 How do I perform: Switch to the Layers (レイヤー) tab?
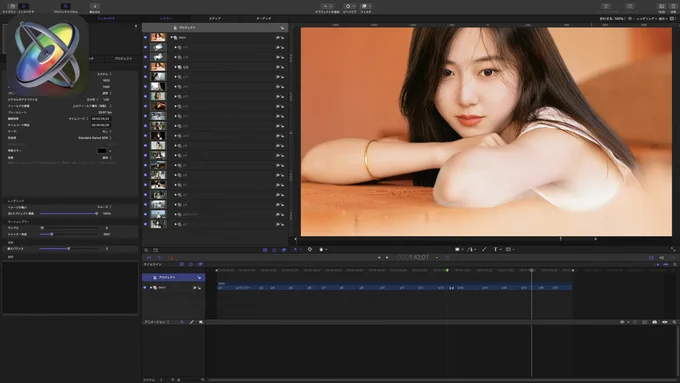tap(166, 19)
